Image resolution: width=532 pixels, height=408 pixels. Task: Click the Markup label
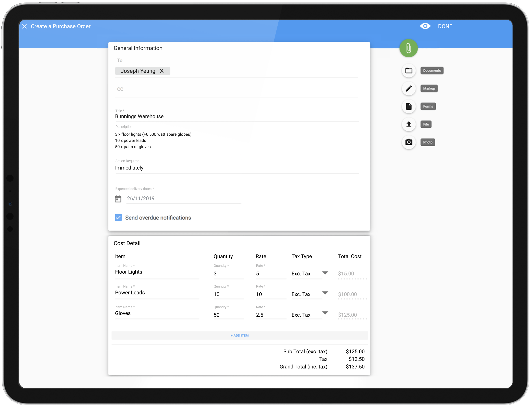click(429, 89)
